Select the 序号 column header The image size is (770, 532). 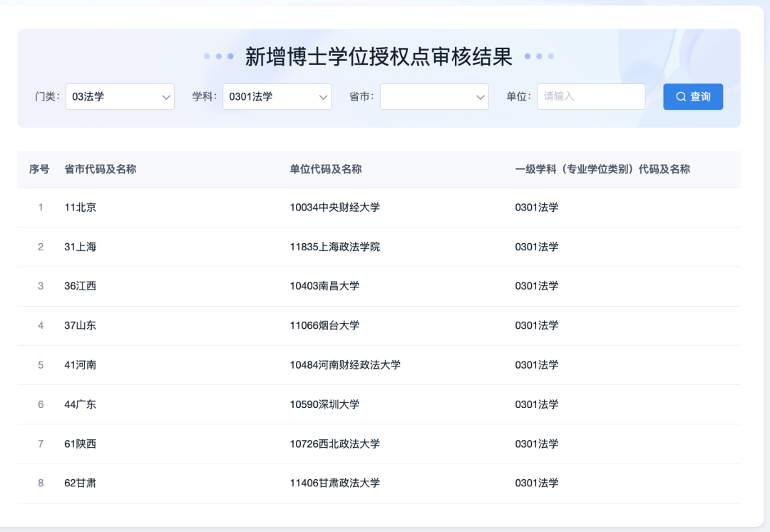point(39,170)
